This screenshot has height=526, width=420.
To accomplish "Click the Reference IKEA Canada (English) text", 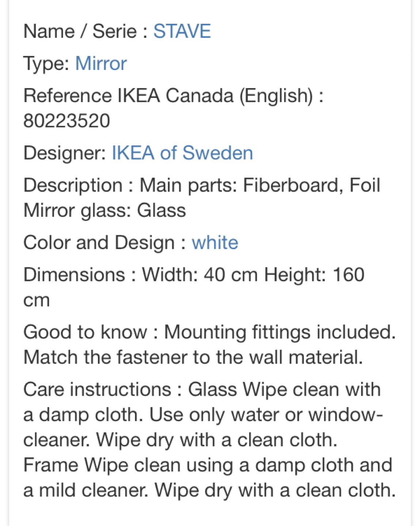I will pyautogui.click(x=168, y=96).
